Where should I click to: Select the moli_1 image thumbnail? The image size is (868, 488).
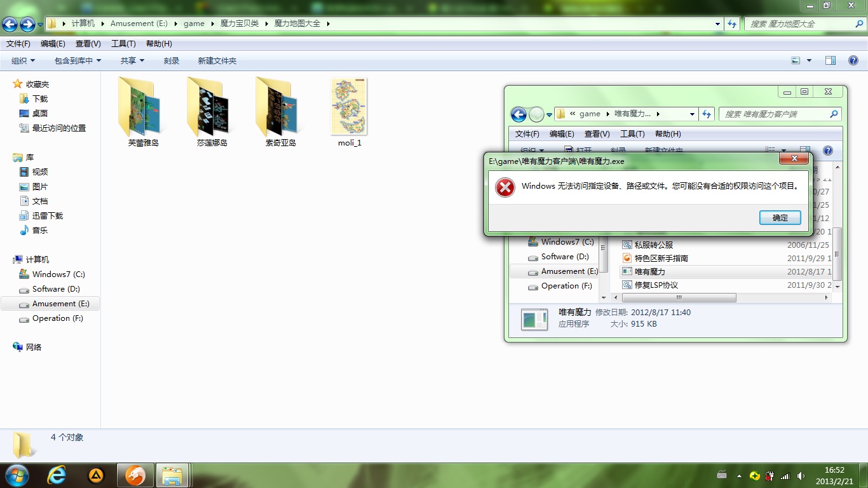(x=349, y=107)
